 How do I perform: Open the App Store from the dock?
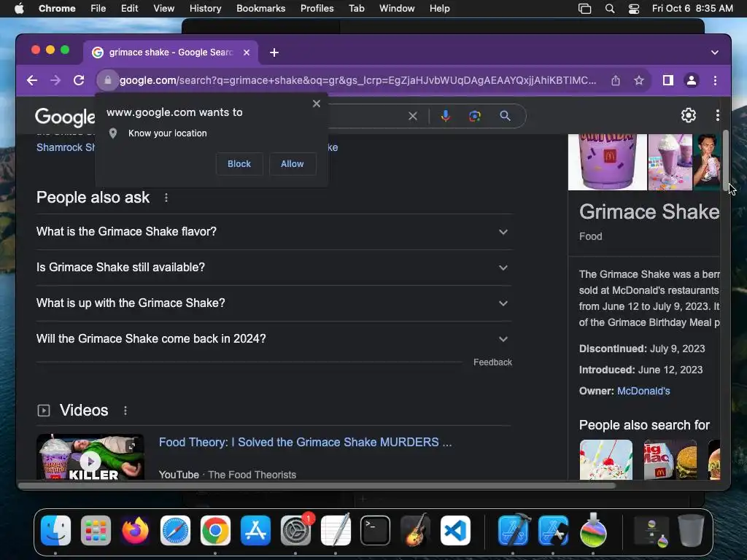255,531
